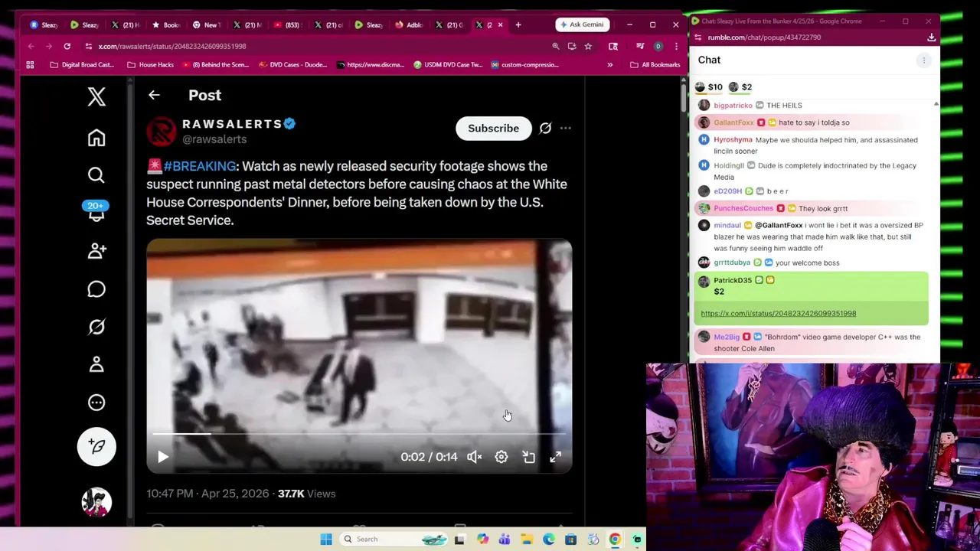
Task: Open All Bookmarks folder
Action: click(655, 64)
